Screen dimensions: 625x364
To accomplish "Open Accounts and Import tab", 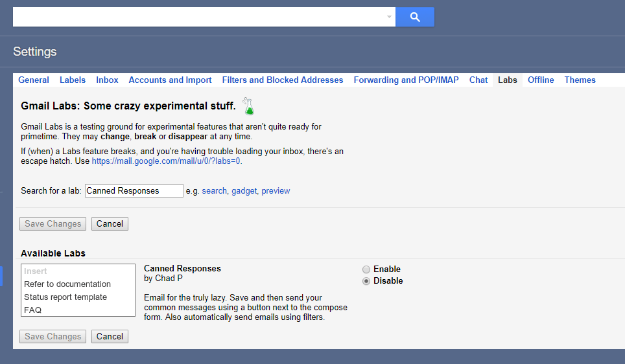I will [171, 80].
